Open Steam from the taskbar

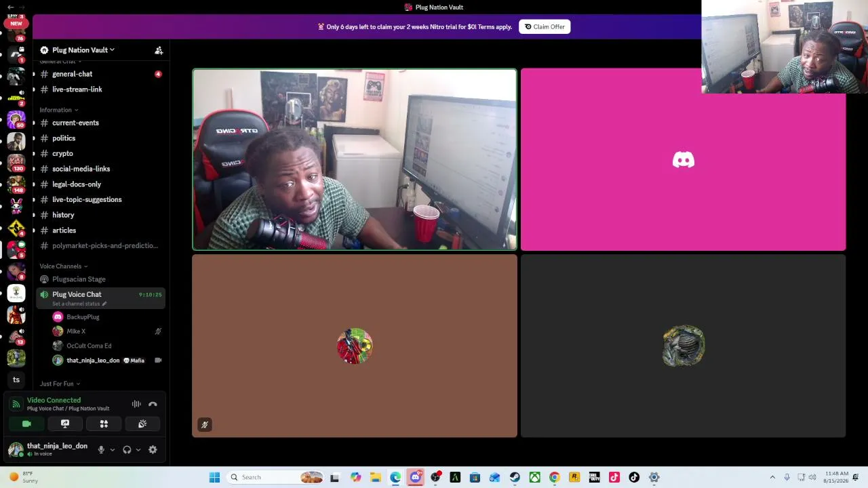[x=515, y=477]
